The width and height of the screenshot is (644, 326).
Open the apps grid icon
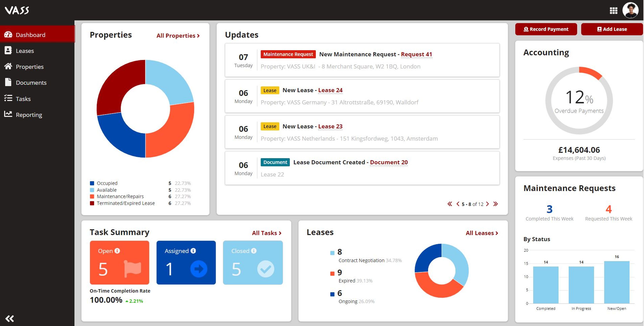pos(613,10)
